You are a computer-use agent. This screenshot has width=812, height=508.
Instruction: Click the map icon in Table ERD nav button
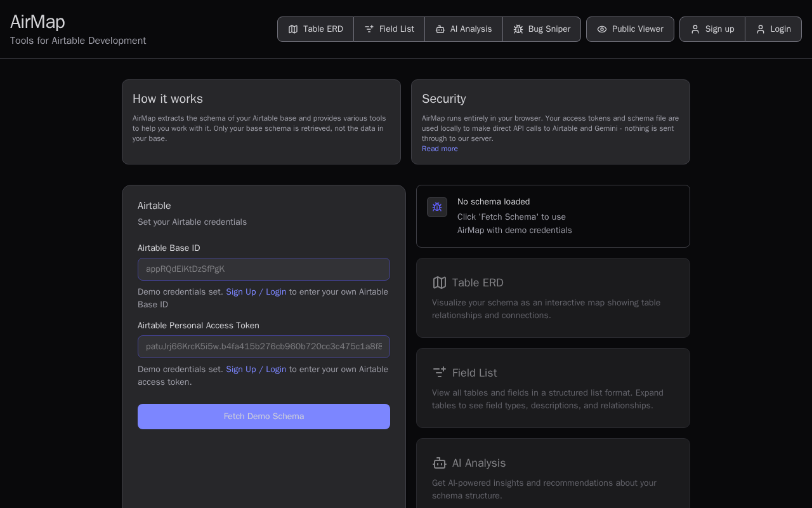pyautogui.click(x=293, y=29)
